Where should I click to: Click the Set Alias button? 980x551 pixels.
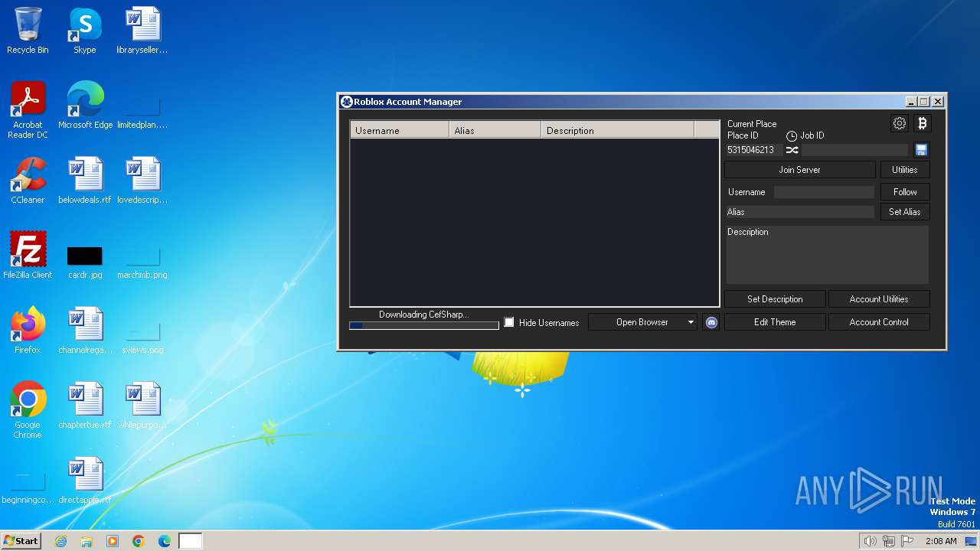pos(905,212)
